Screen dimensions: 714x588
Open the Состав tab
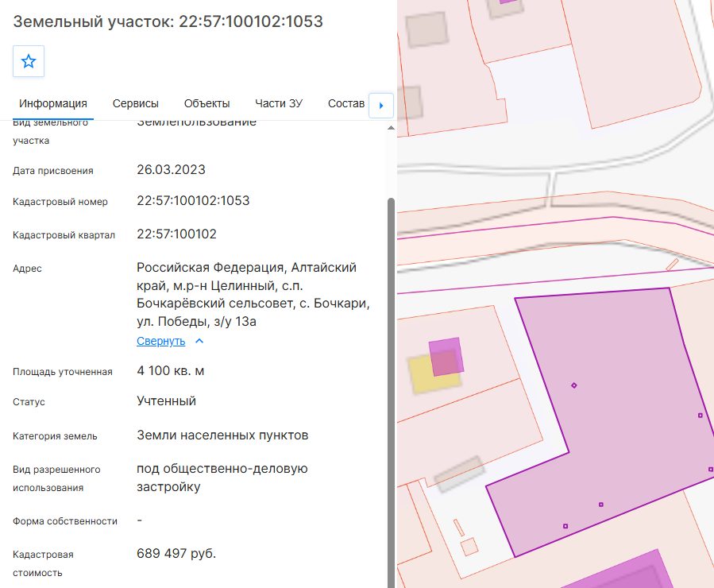coord(346,103)
